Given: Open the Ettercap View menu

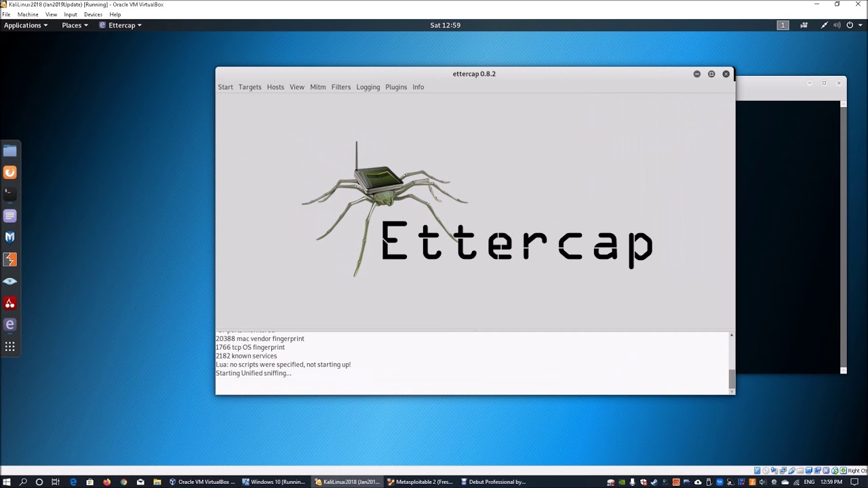Looking at the screenshot, I should coord(297,87).
